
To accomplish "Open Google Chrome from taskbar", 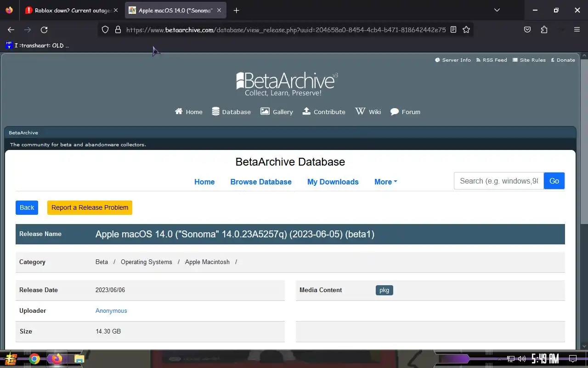I will [34, 359].
